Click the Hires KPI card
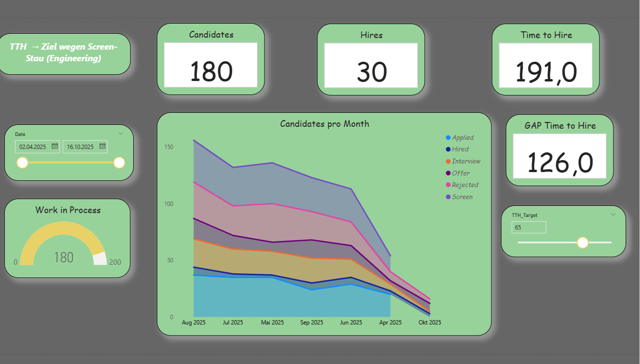 (x=371, y=59)
